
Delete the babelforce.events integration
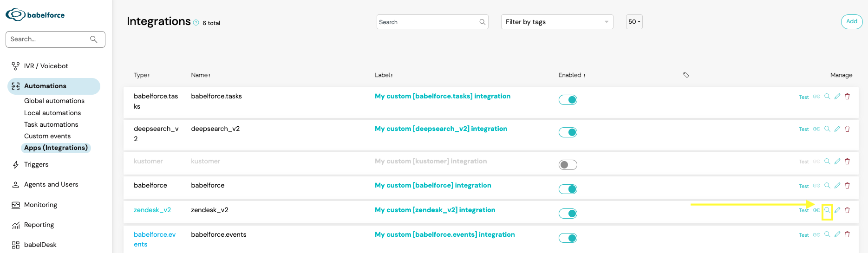tap(847, 234)
